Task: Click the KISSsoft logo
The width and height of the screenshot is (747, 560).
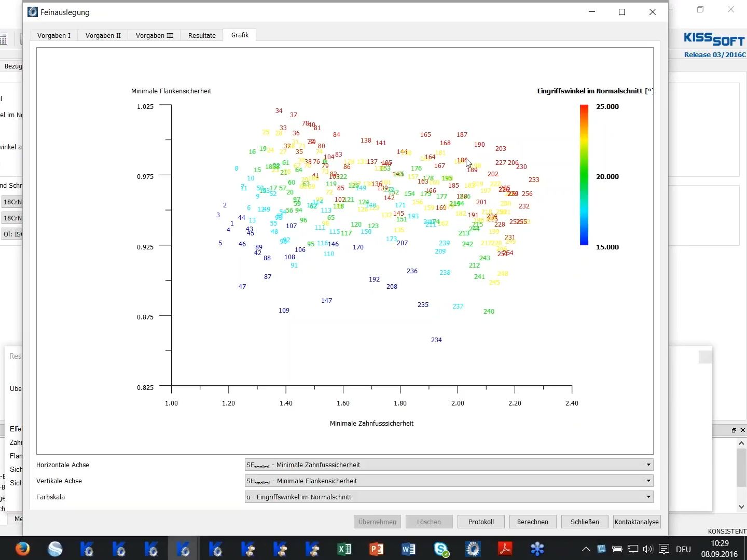Action: tap(714, 39)
